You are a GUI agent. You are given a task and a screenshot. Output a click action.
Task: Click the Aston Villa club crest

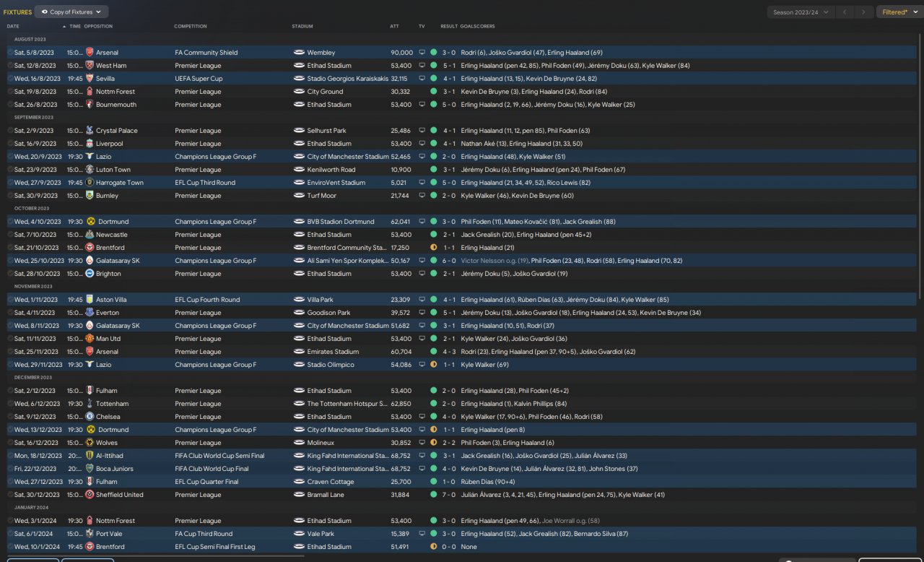[x=90, y=300]
